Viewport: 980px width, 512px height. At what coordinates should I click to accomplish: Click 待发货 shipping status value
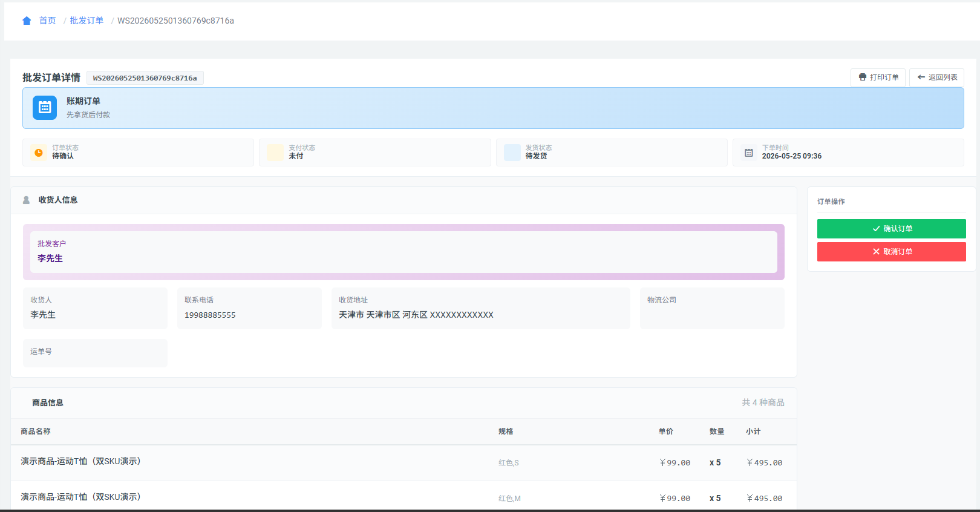pos(536,156)
